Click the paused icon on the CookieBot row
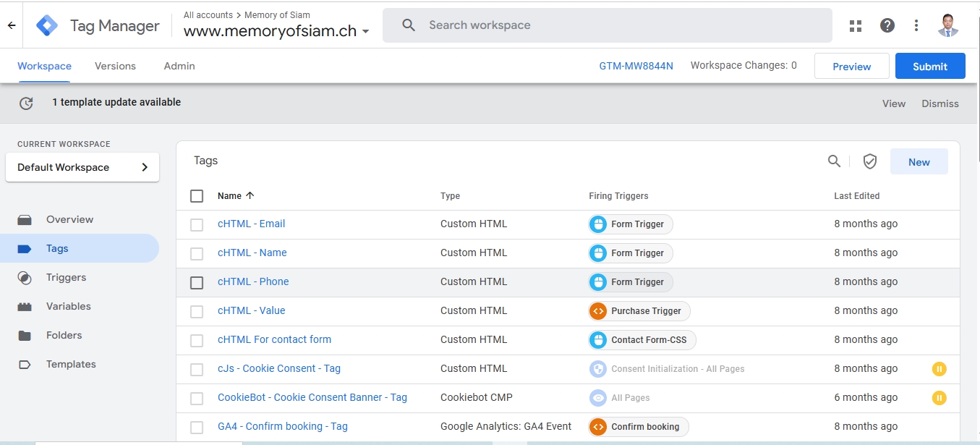This screenshot has width=980, height=445. pos(939,398)
